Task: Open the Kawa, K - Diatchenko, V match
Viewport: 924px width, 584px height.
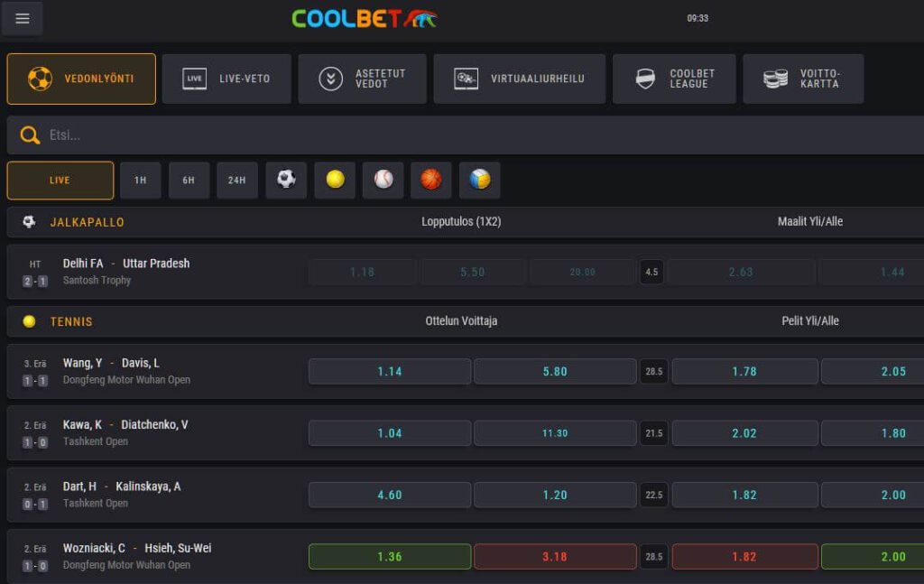Action: 125,425
